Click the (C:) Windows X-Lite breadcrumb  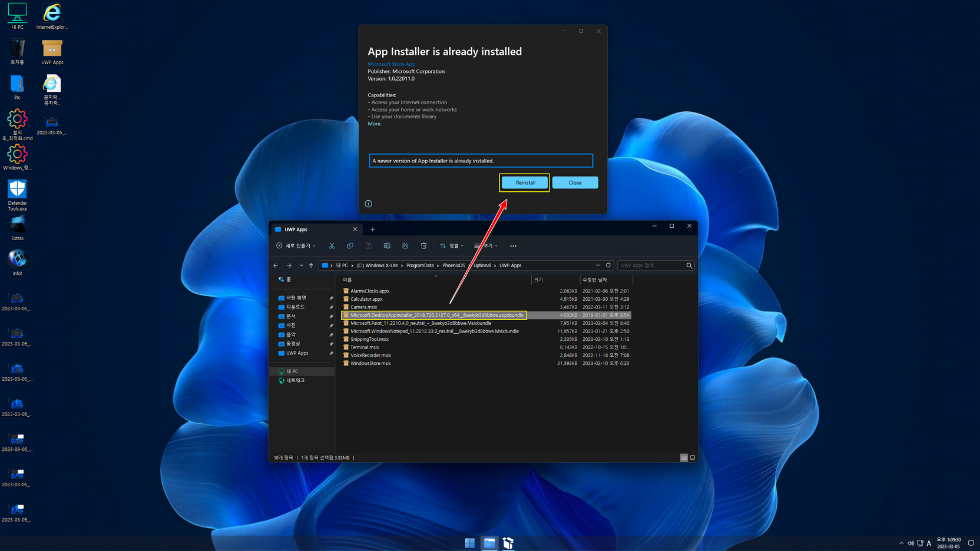pyautogui.click(x=377, y=265)
